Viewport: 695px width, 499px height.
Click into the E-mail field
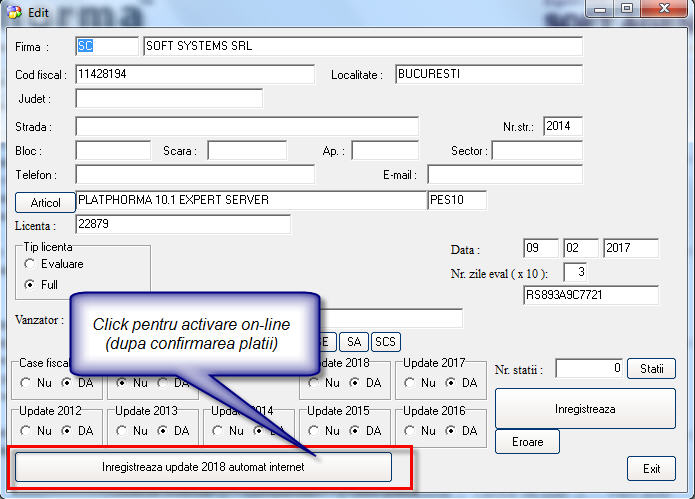pos(504,175)
